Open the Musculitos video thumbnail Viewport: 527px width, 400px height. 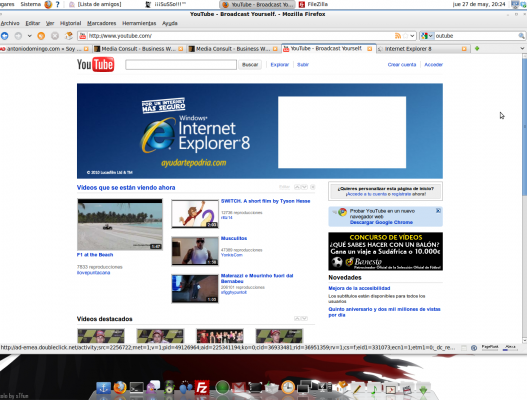coord(195,251)
